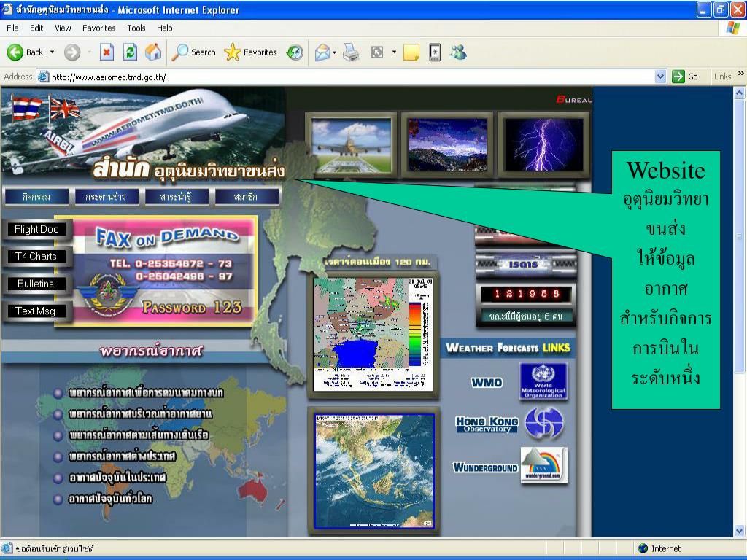
Task: Open the Back history dropdown arrow
Action: point(52,52)
